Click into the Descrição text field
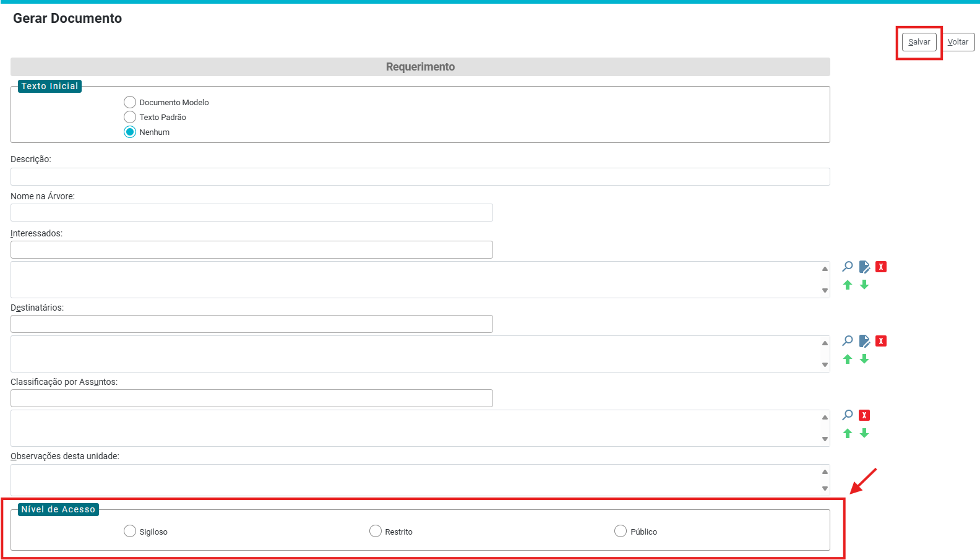 point(419,177)
